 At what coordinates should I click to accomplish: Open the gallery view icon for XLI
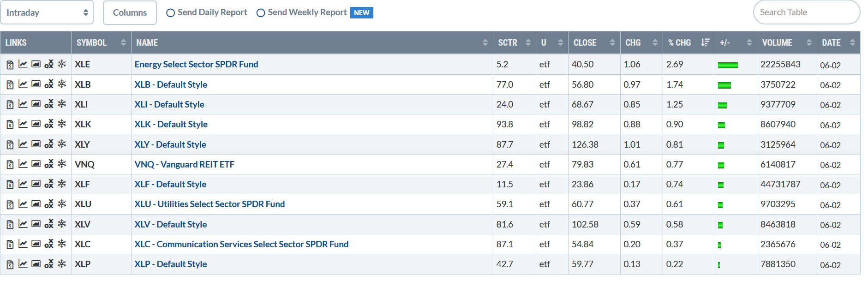[x=36, y=104]
